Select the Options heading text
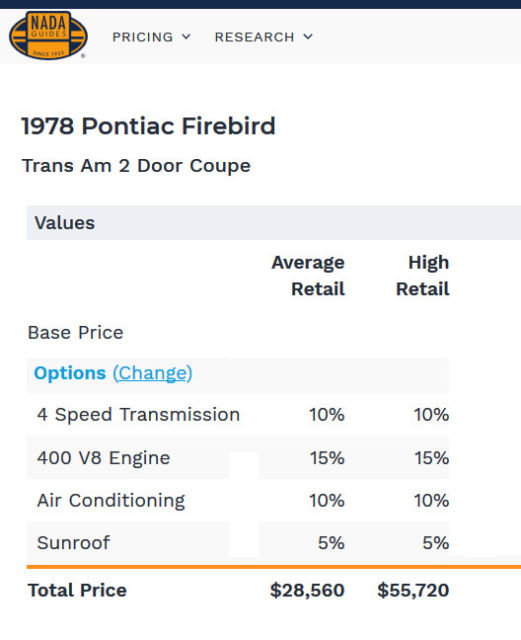Viewport: 521px width, 640px height. 70,373
